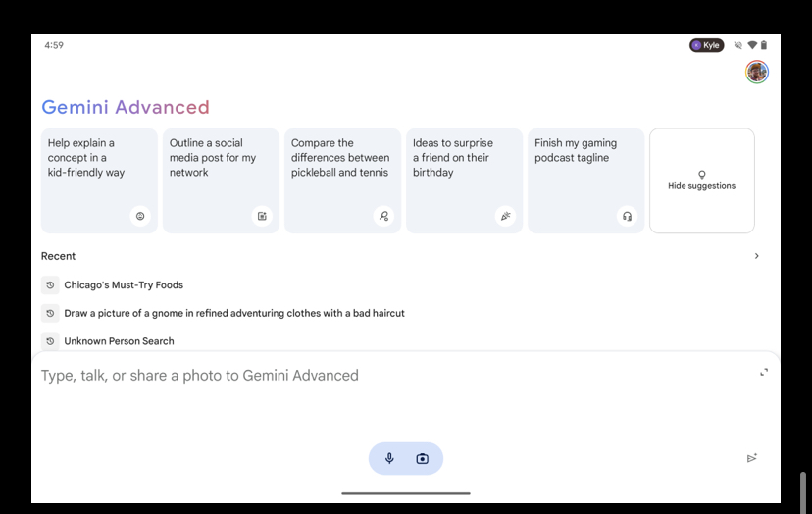Select 'Help explain a concept in a kid-friendly way'
The image size is (812, 514).
click(x=99, y=180)
